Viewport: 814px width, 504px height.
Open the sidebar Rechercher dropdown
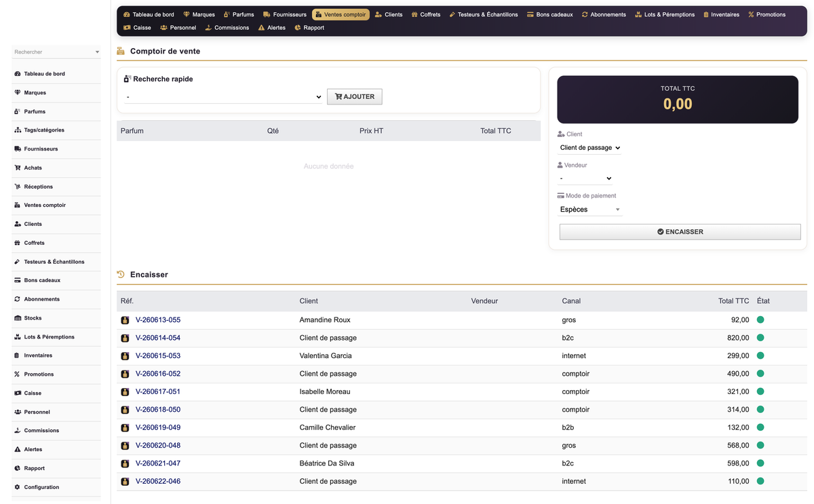tap(56, 52)
